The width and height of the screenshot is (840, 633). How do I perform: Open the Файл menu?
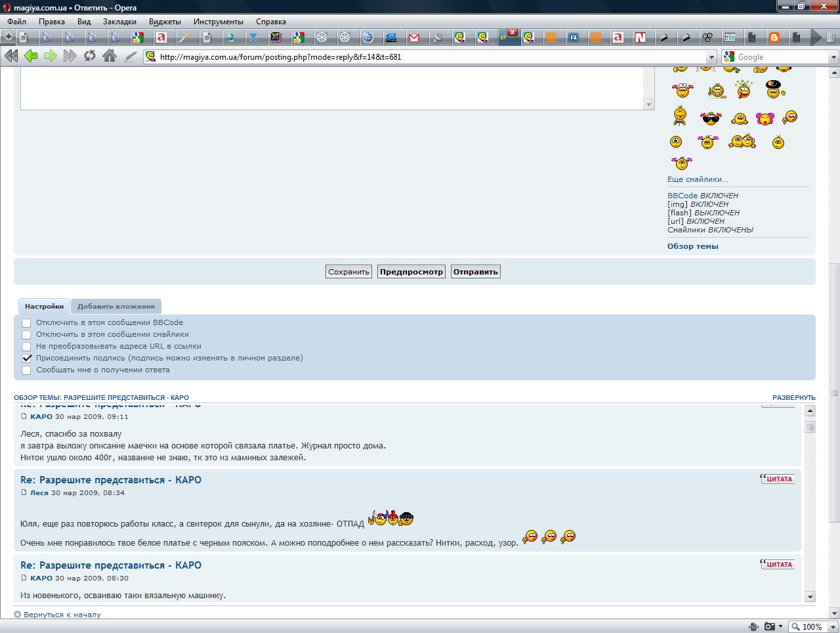(x=17, y=22)
